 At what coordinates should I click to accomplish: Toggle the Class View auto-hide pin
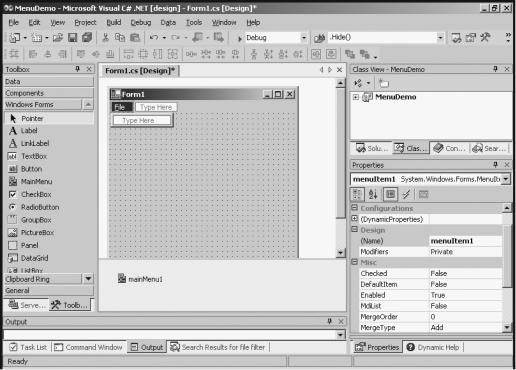495,69
